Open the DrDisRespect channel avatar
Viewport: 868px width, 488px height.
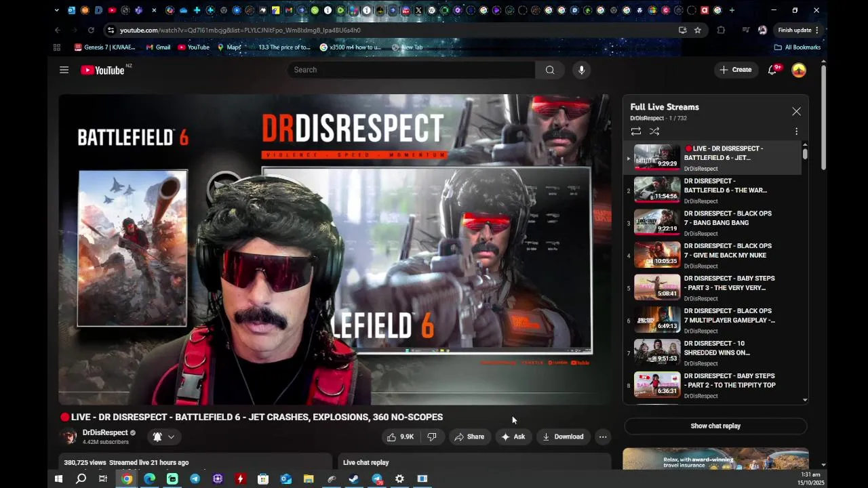point(68,436)
